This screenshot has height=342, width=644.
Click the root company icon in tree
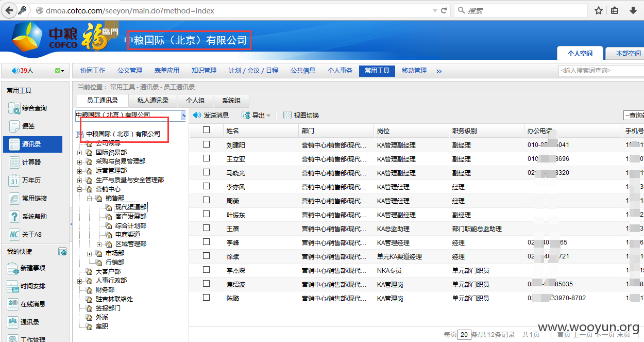(x=80, y=134)
